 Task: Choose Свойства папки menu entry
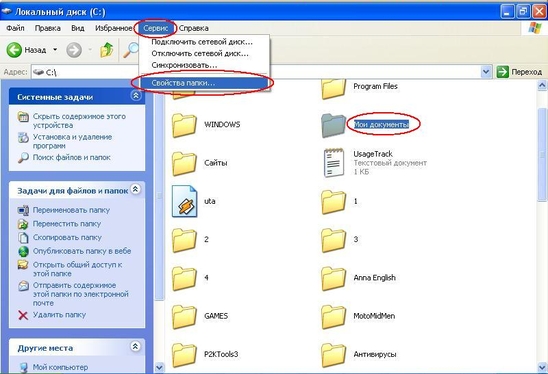click(x=204, y=83)
